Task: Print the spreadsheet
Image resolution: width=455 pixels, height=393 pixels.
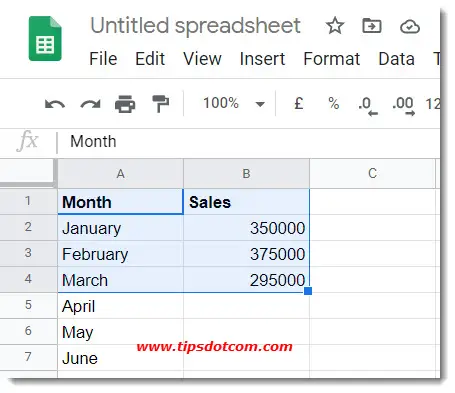Action: pyautogui.click(x=125, y=104)
